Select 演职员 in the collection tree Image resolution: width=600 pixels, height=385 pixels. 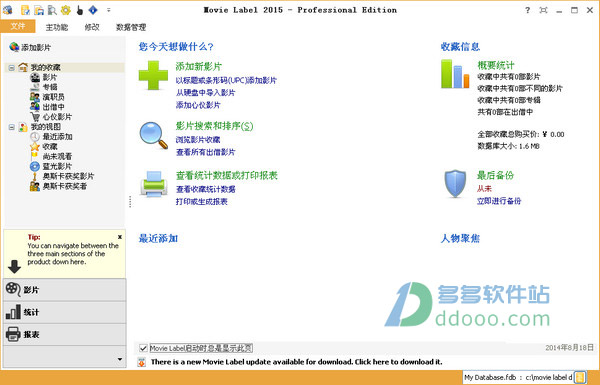54,97
